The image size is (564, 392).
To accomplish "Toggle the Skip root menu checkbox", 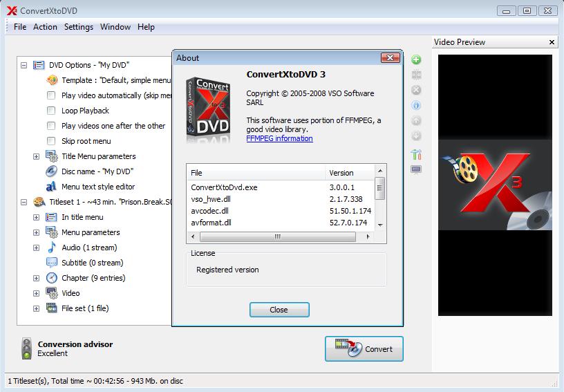I will pos(51,140).
